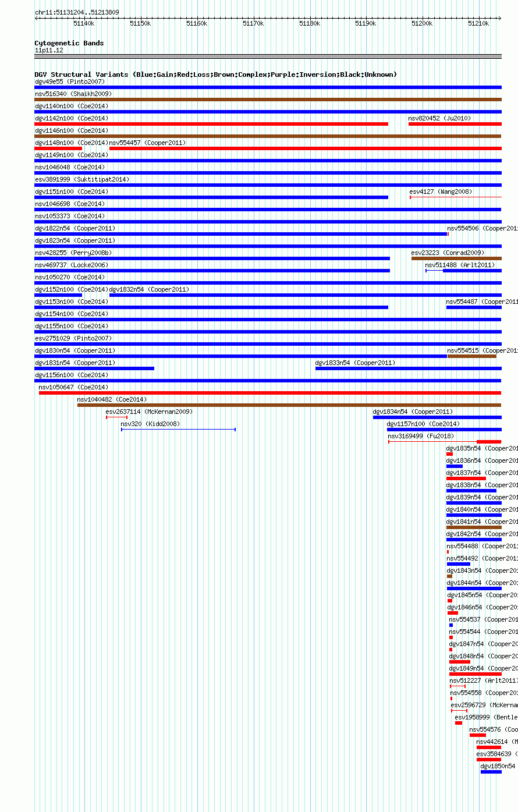Click nsv1050270 (Coe2014) label

pos(70,277)
